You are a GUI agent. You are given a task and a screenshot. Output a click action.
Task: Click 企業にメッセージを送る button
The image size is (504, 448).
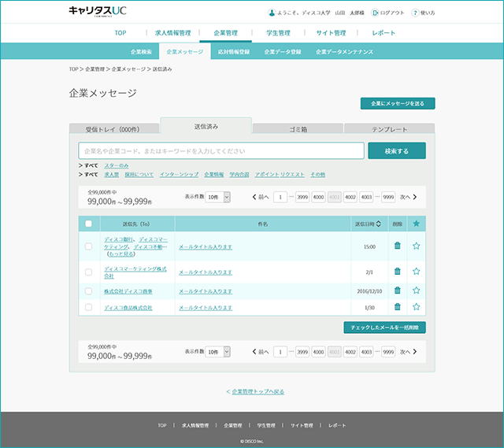(x=398, y=103)
